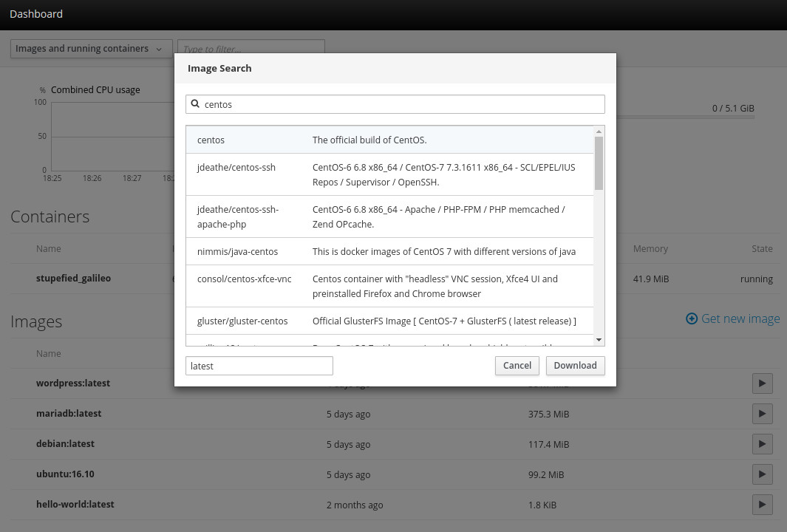
Task: Select the jdeathe/centos-ssh-apache-php result
Action: [389, 216]
